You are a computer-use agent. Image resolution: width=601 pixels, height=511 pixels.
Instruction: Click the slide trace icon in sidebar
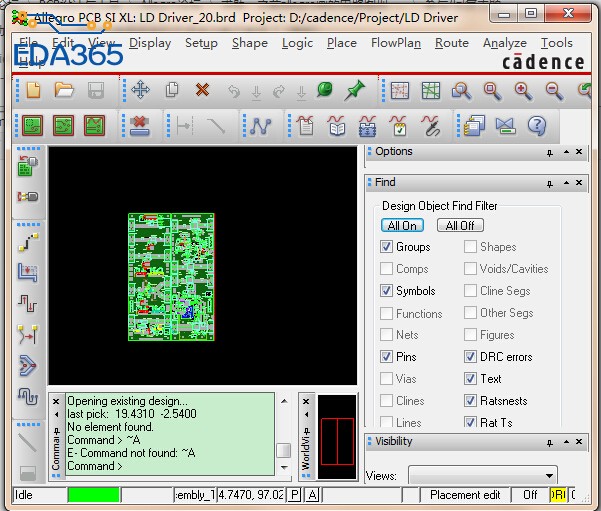(x=28, y=273)
